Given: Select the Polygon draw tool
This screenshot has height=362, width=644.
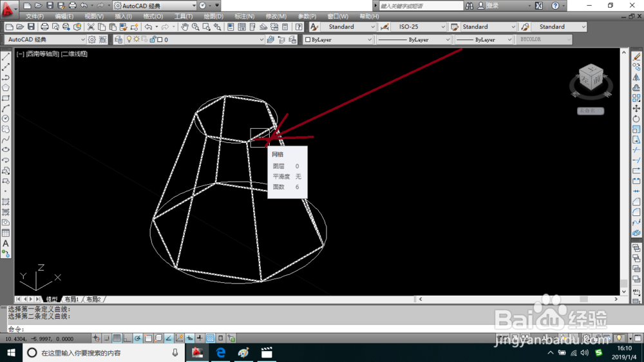Looking at the screenshot, I should coord(6,88).
